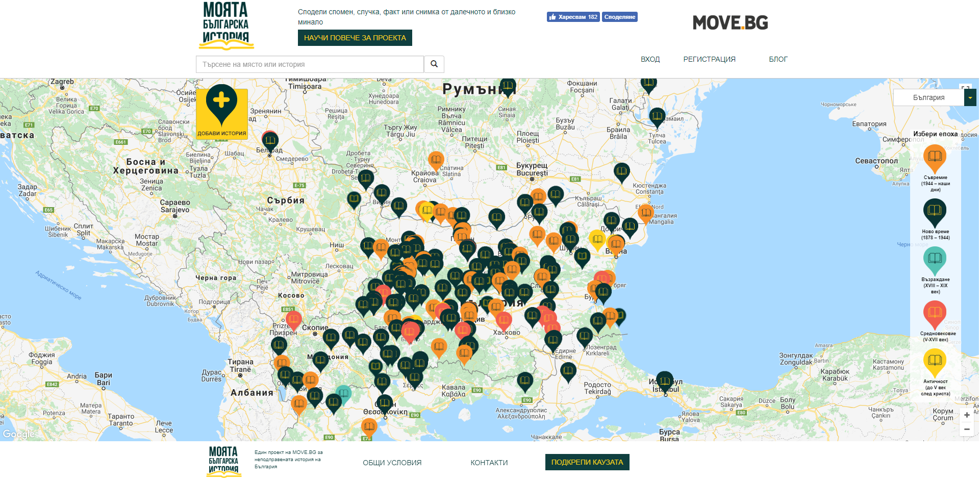Open the ВХОД menu item
Image resolution: width=980 pixels, height=481 pixels.
650,59
